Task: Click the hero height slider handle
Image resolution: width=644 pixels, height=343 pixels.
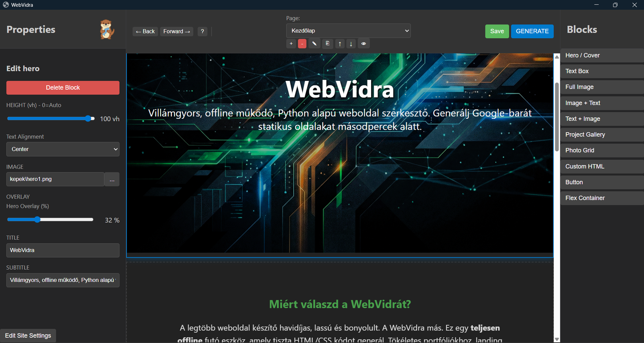Action: coord(88,118)
